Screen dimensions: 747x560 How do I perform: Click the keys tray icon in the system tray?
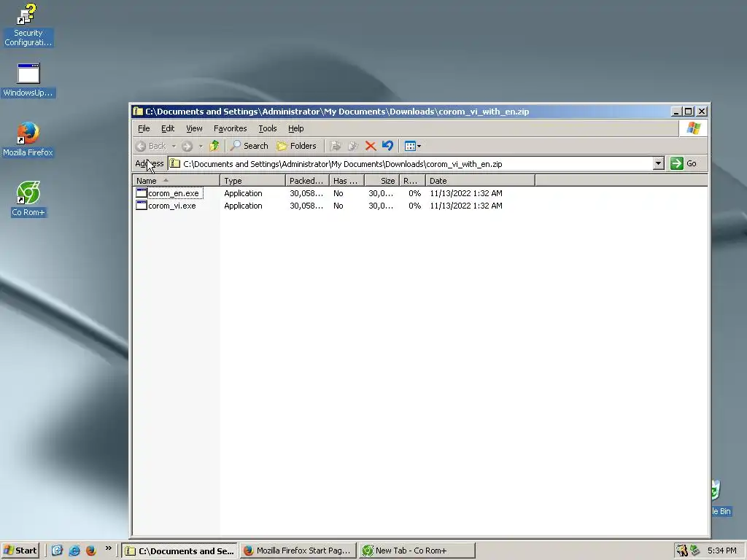click(682, 551)
